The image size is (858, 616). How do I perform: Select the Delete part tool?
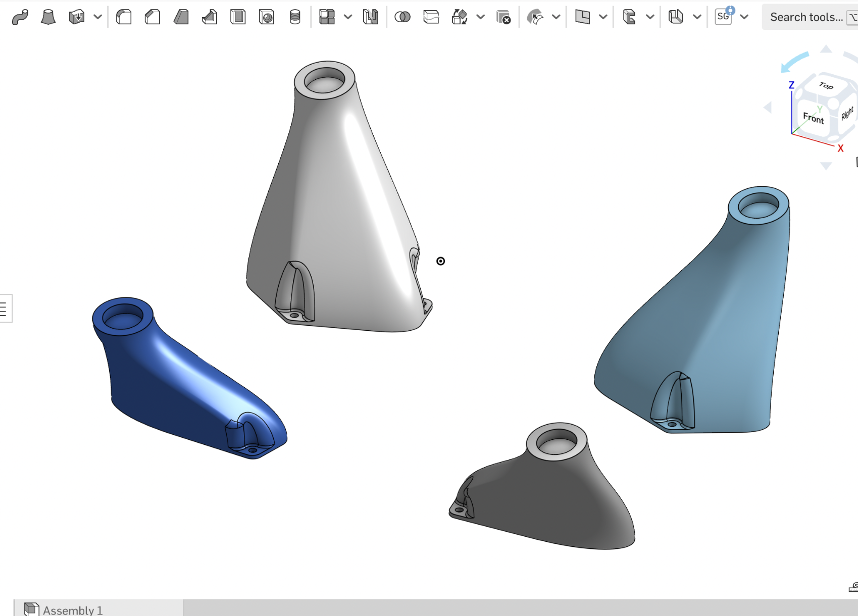coord(503,17)
